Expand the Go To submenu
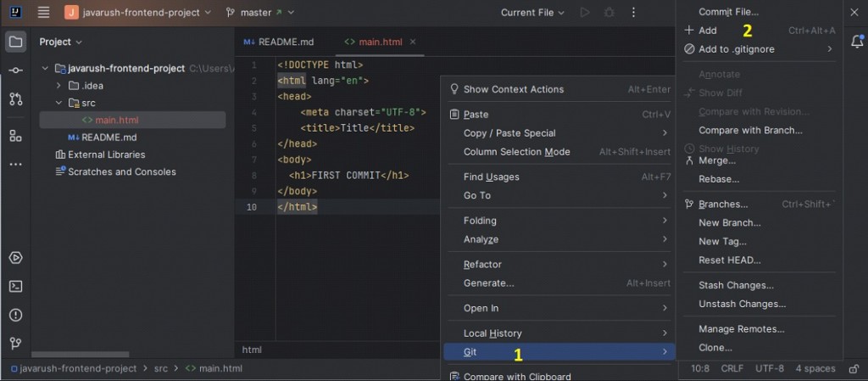Screen dimensions: 868x381 559,195
